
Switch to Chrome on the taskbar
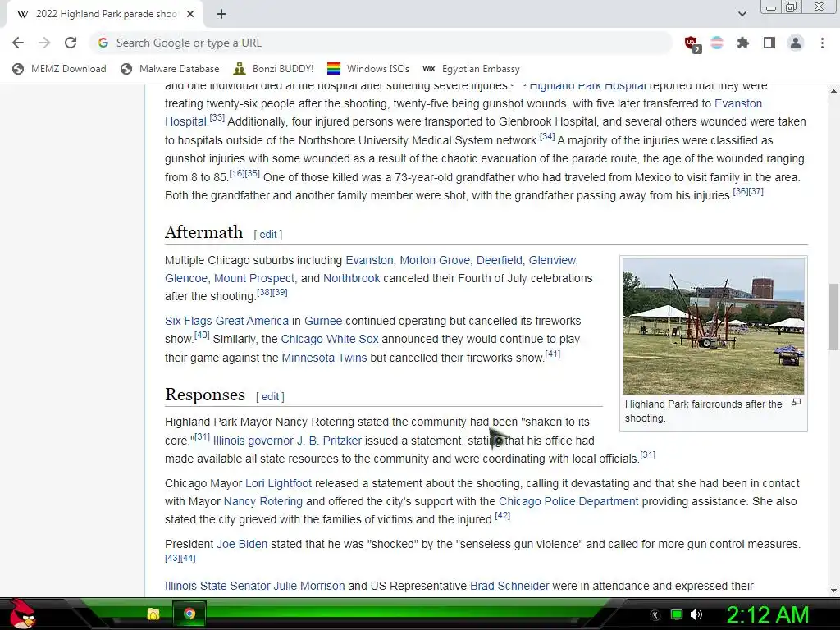click(189, 614)
